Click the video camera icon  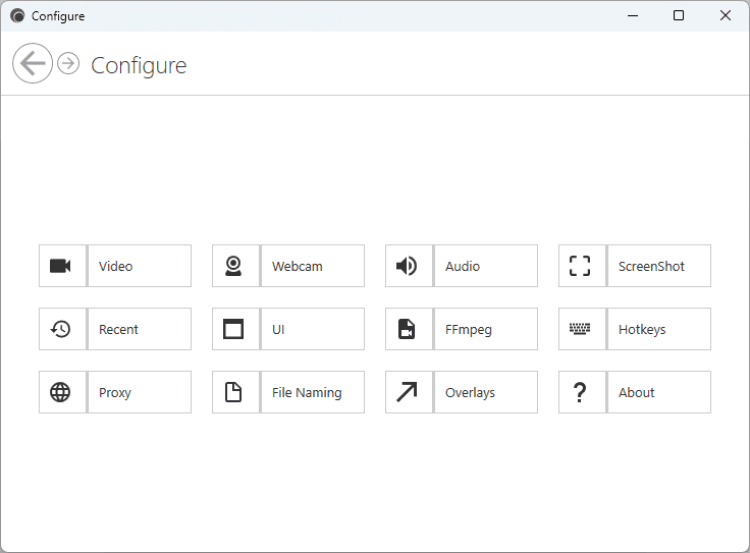click(x=61, y=266)
